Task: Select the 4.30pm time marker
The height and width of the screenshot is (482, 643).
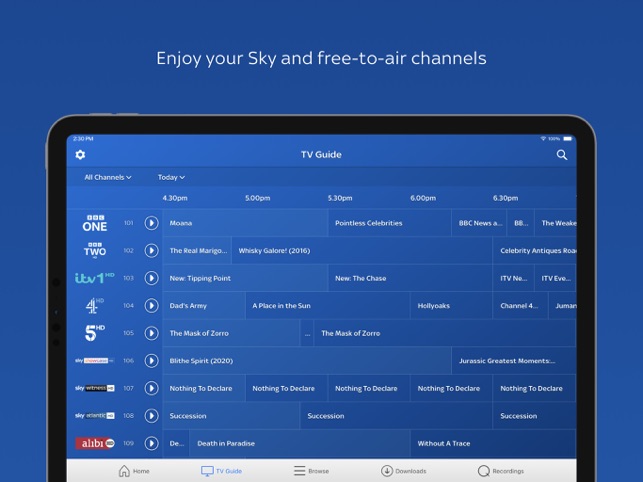Action: point(175,198)
